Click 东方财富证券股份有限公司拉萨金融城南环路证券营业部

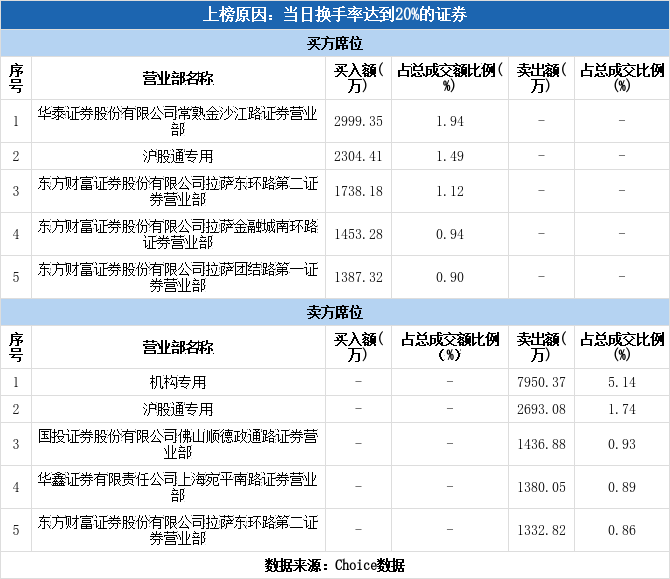click(178, 234)
